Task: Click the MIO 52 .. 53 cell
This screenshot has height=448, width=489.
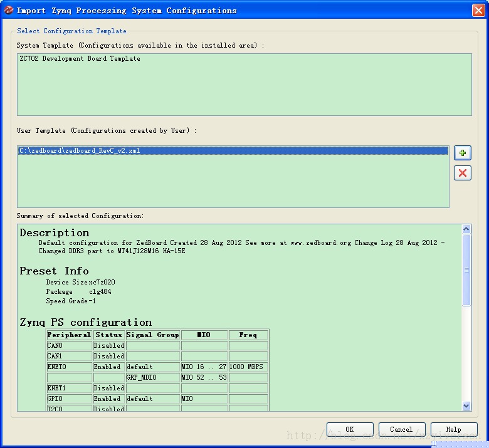Action: pos(204,377)
